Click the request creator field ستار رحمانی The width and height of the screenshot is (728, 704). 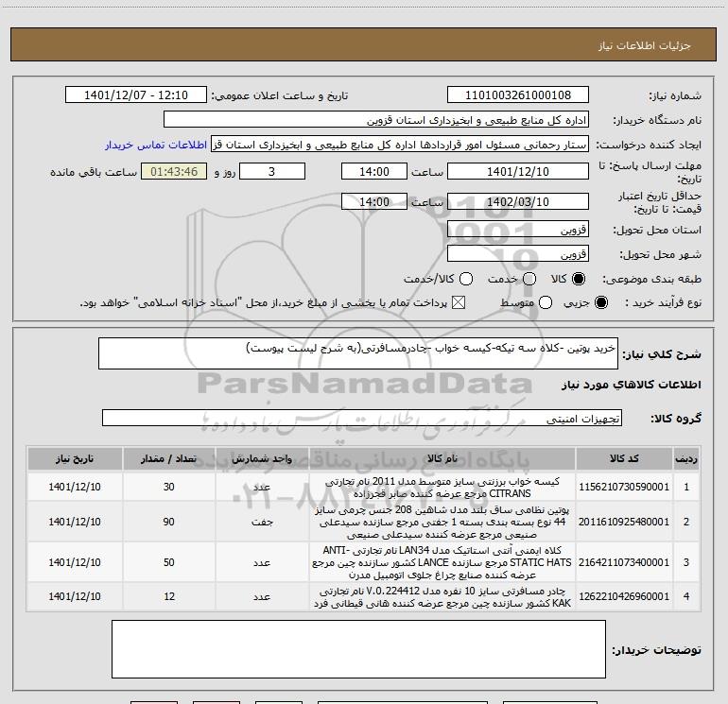coord(400,145)
